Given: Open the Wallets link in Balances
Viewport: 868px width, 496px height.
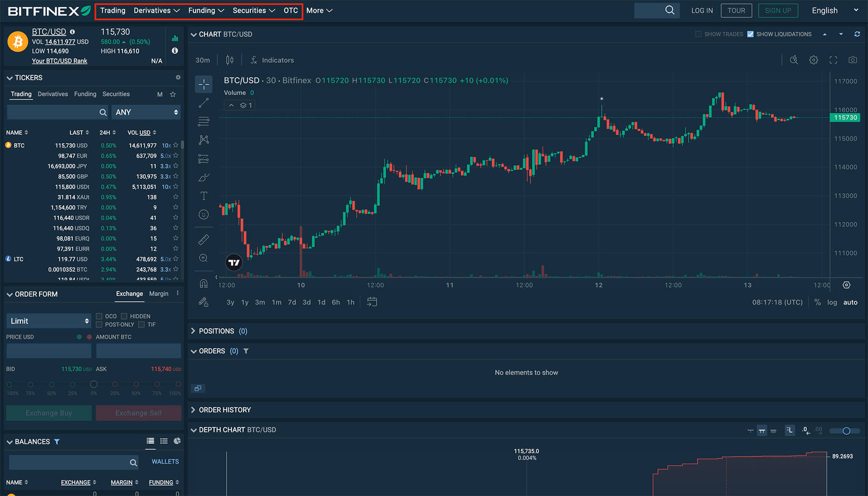Looking at the screenshot, I should pyautogui.click(x=165, y=462).
